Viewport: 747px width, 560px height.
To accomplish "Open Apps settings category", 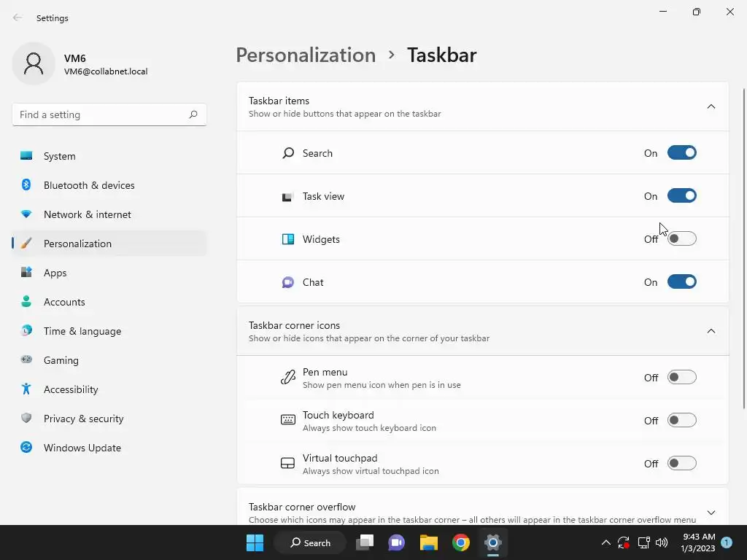I will pos(109,273).
